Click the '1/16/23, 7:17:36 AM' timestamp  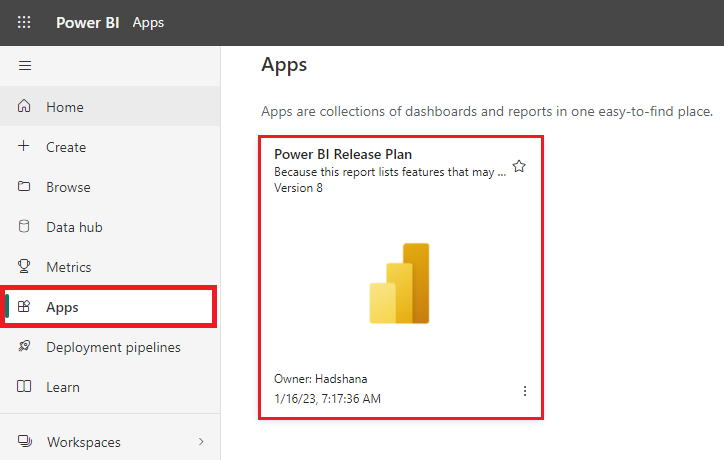click(327, 399)
